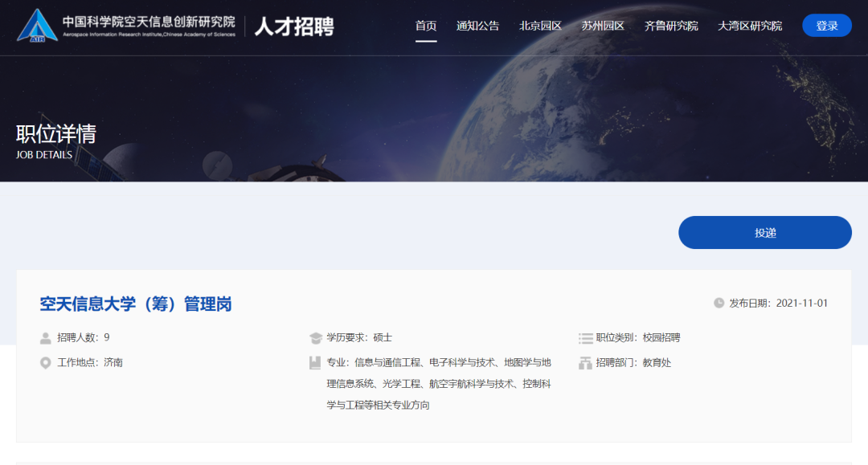Click the 招聘人数: 9 text
The image size is (868, 465).
pyautogui.click(x=83, y=337)
